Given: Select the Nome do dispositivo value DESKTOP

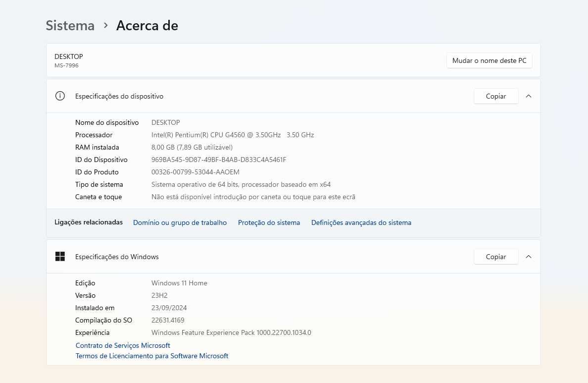Looking at the screenshot, I should pyautogui.click(x=165, y=122).
